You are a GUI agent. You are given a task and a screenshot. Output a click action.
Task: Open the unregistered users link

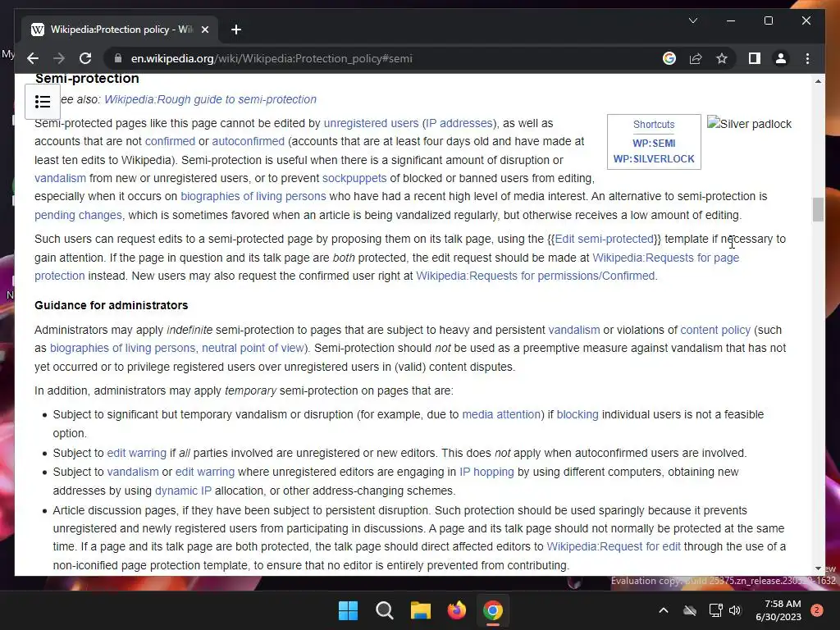click(371, 123)
